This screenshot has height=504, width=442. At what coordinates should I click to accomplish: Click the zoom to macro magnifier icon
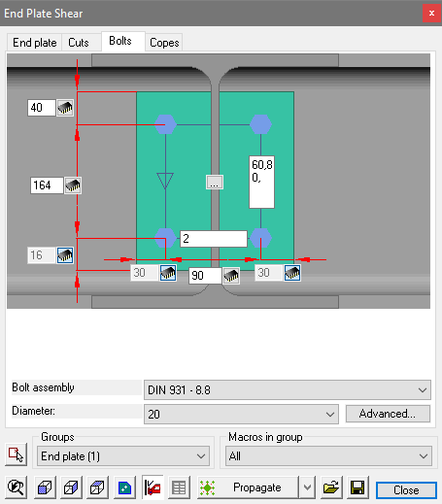(16, 487)
